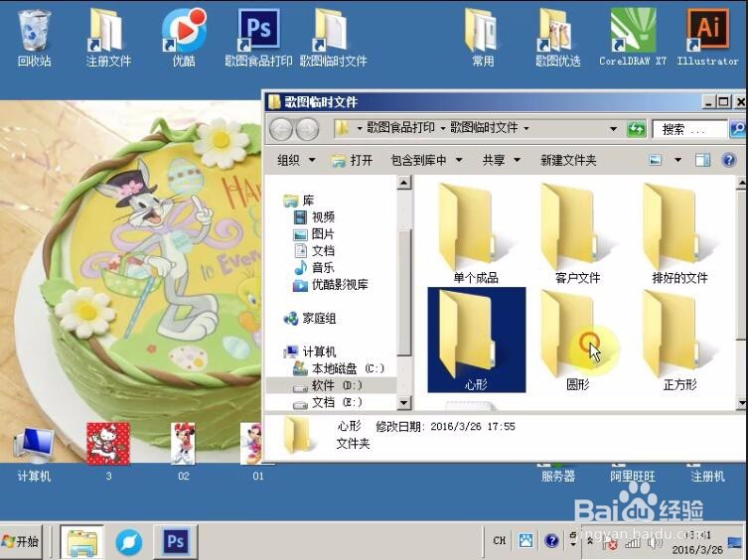Select the desktop image file named 3
Viewport: 748px width, 560px height.
[x=108, y=452]
